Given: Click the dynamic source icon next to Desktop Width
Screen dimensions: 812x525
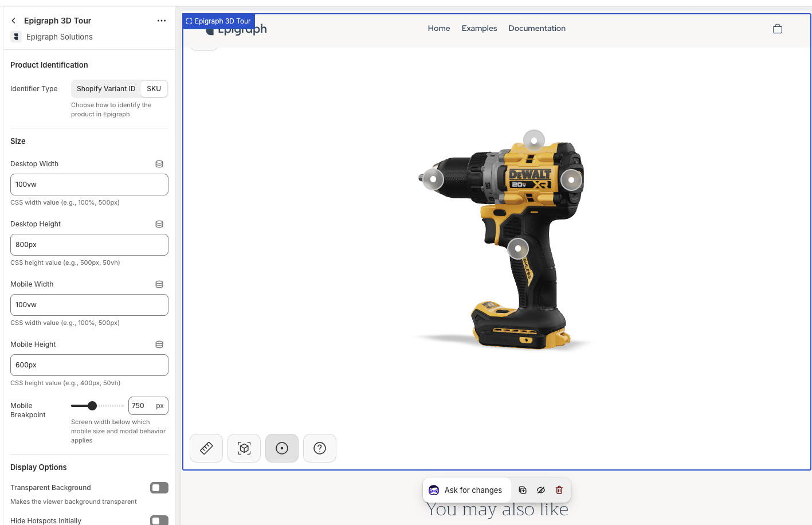Looking at the screenshot, I should click(x=159, y=163).
